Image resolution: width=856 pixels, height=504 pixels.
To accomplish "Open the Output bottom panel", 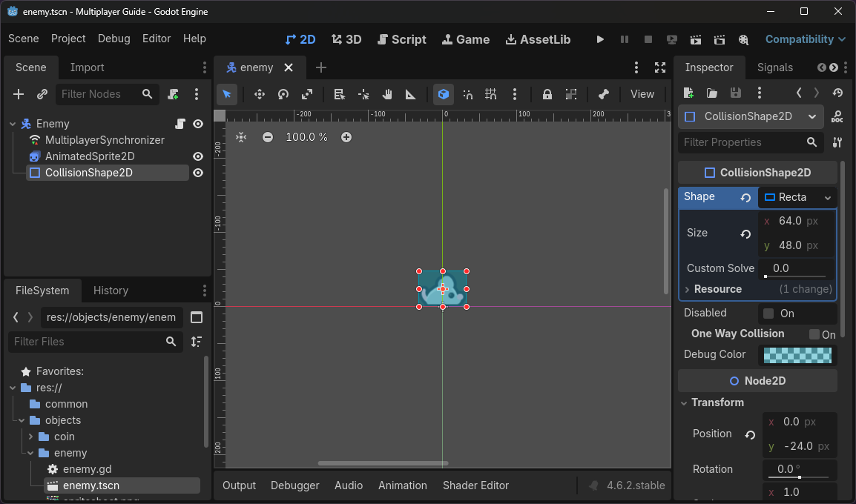I will (239, 485).
